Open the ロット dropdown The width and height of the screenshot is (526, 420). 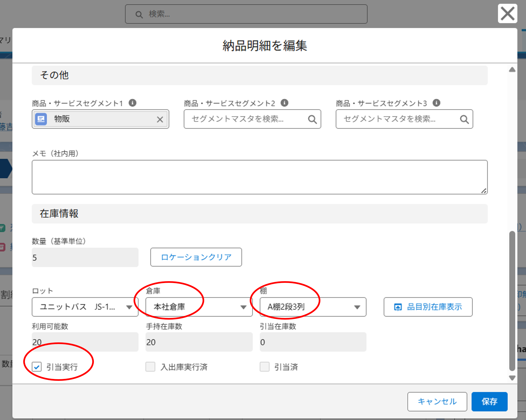(x=85, y=307)
